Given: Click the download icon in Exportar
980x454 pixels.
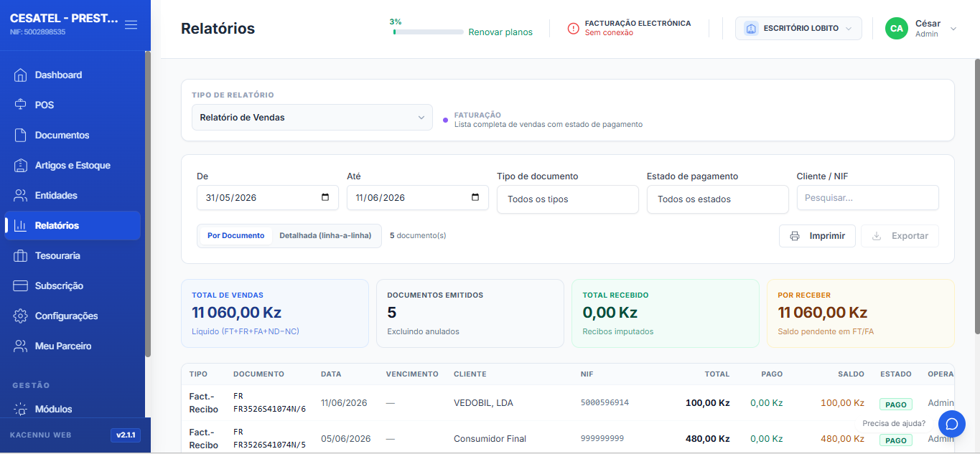Looking at the screenshot, I should 876,236.
